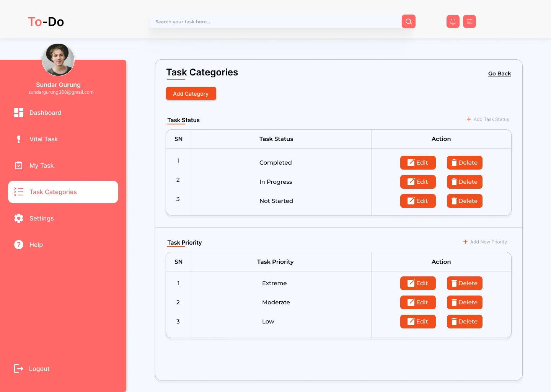Click the Moderate priority text
Viewport: 551px width, 392px height.
pyautogui.click(x=276, y=302)
